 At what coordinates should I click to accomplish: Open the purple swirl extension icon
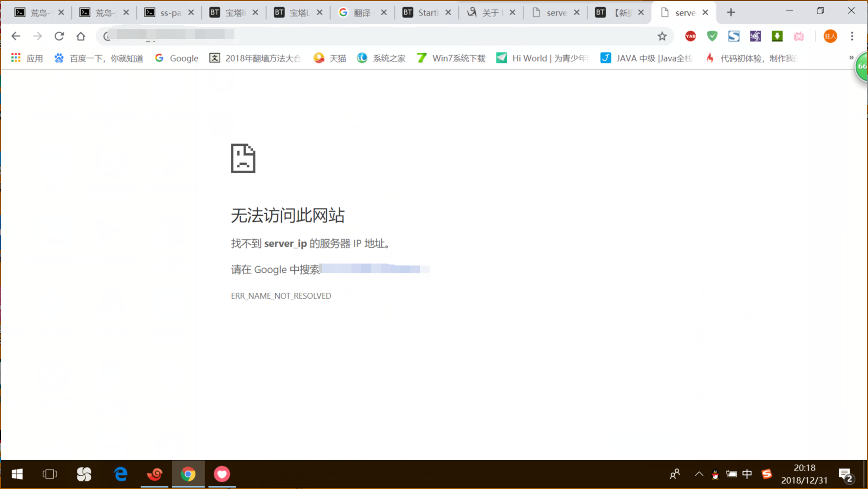pos(755,36)
